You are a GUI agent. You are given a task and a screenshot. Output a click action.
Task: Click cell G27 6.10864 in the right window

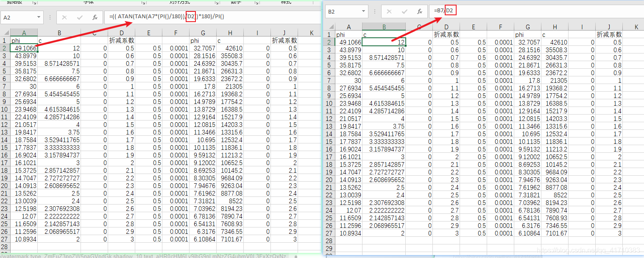pos(528,233)
